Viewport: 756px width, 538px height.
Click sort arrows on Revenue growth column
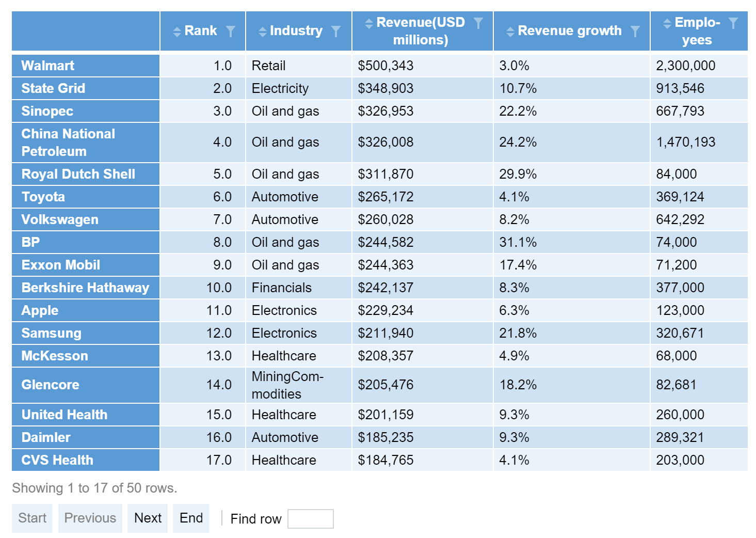pyautogui.click(x=510, y=31)
